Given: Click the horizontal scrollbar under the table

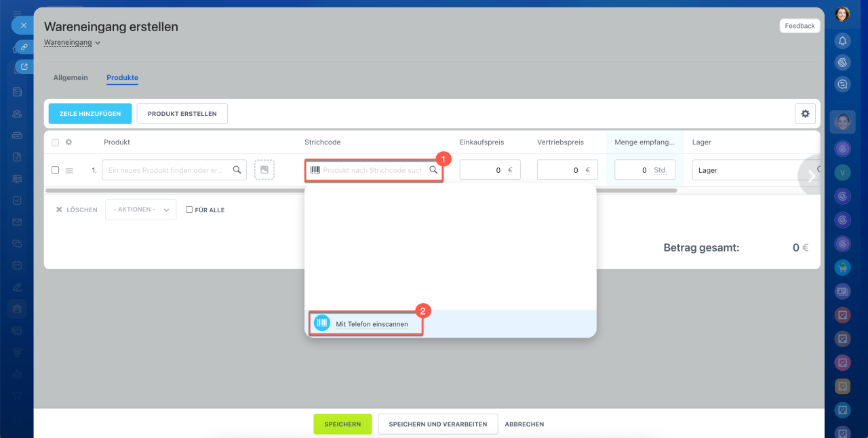Looking at the screenshot, I should 361,191.
